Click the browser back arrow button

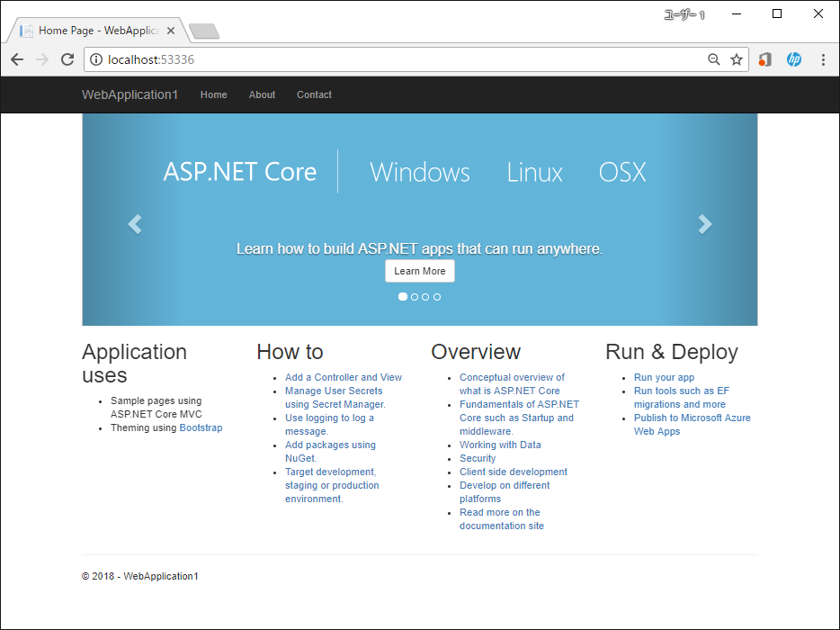point(17,59)
